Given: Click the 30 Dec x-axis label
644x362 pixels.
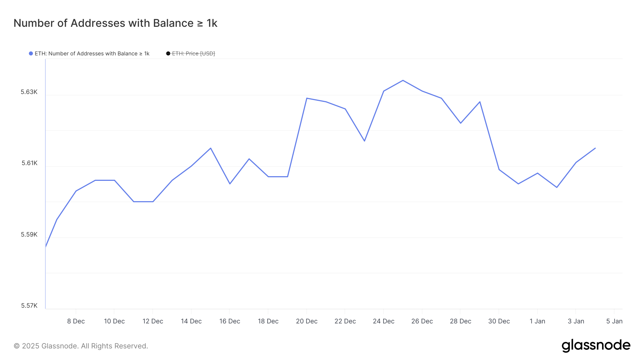Looking at the screenshot, I should click(x=499, y=321).
